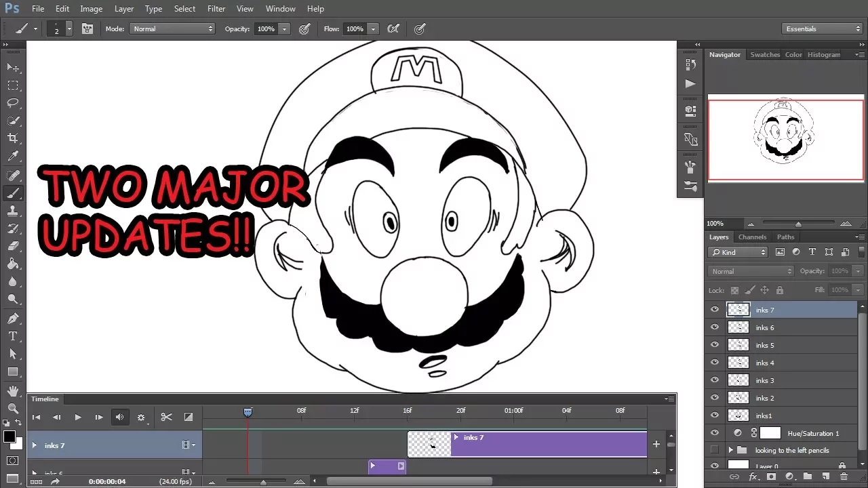Select the Crop tool
This screenshot has width=868, height=488.
[x=13, y=138]
